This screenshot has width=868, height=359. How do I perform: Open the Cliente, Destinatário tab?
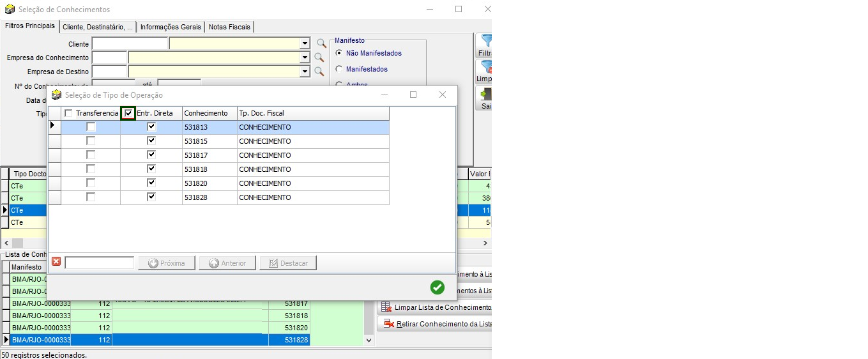(x=98, y=27)
